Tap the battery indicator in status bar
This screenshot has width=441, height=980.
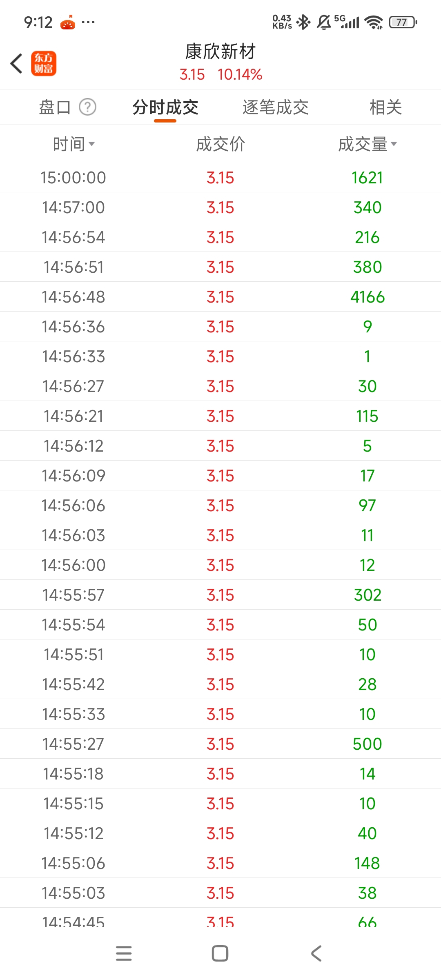(x=403, y=22)
